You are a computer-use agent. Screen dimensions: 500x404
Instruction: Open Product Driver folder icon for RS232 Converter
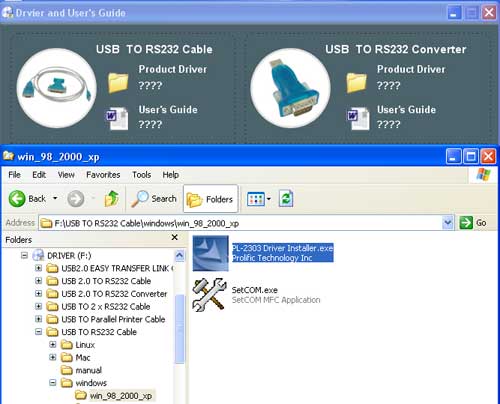356,83
